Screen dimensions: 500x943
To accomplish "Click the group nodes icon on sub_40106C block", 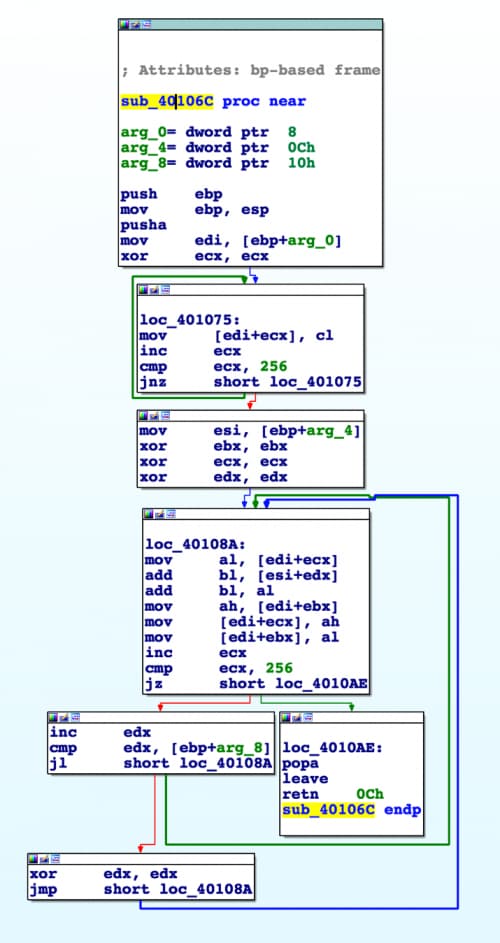I will tap(146, 25).
